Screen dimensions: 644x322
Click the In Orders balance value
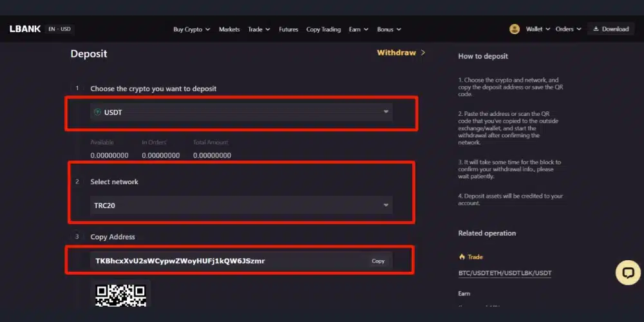(x=160, y=156)
